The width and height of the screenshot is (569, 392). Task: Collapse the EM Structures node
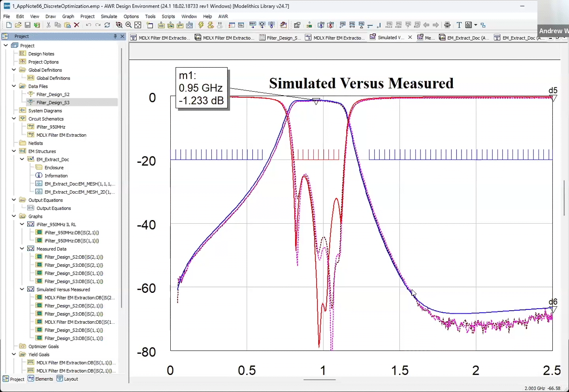click(x=14, y=151)
